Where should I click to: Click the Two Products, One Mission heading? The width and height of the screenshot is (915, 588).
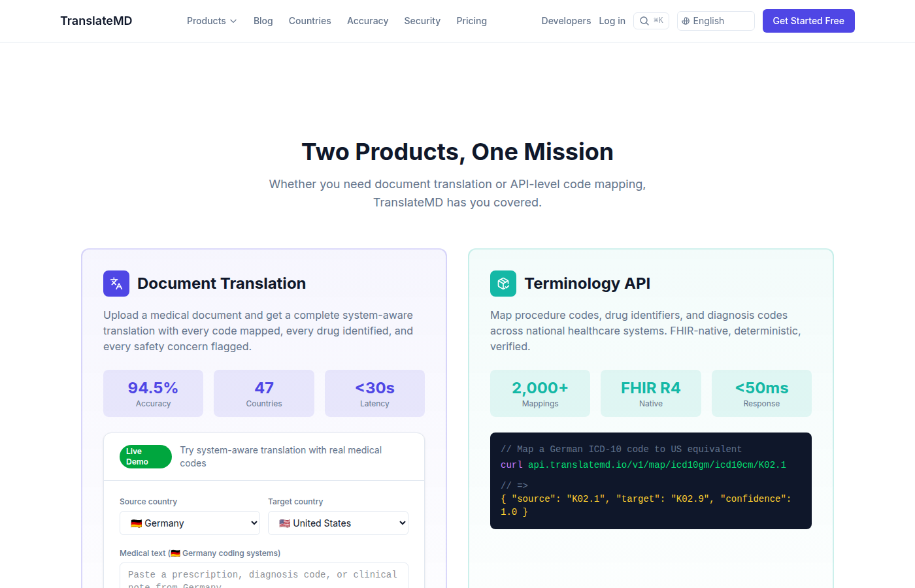click(457, 152)
